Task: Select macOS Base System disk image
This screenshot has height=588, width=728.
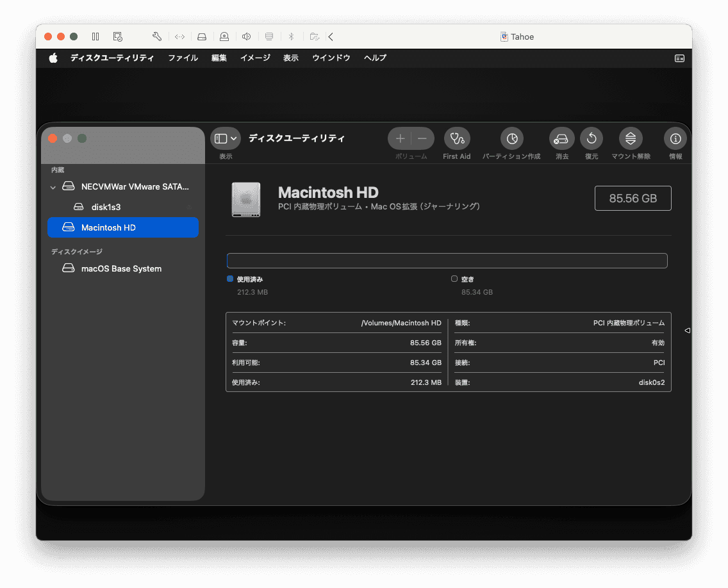Action: (121, 268)
